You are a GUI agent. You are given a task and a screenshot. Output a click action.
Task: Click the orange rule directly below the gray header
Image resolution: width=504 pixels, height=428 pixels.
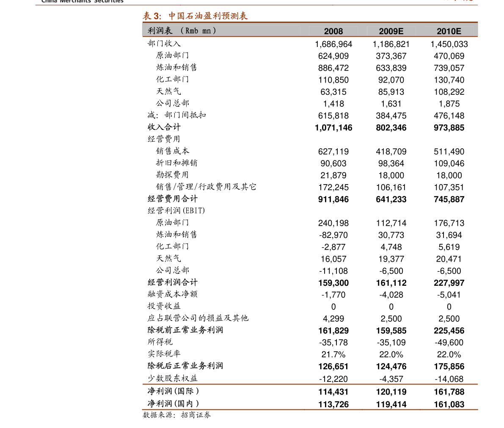(x=310, y=37)
